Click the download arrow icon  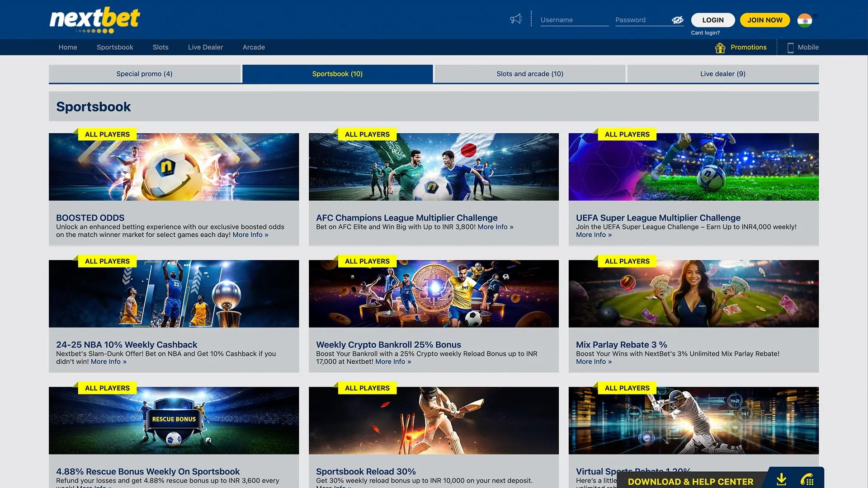781,480
